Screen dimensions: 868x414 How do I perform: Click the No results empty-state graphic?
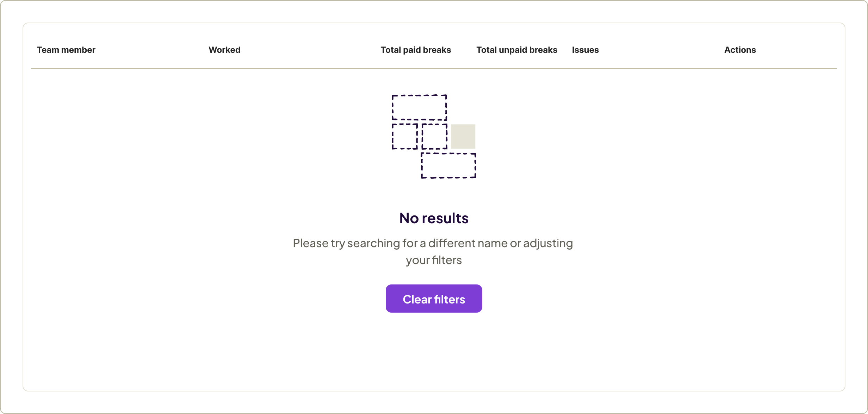(433, 137)
